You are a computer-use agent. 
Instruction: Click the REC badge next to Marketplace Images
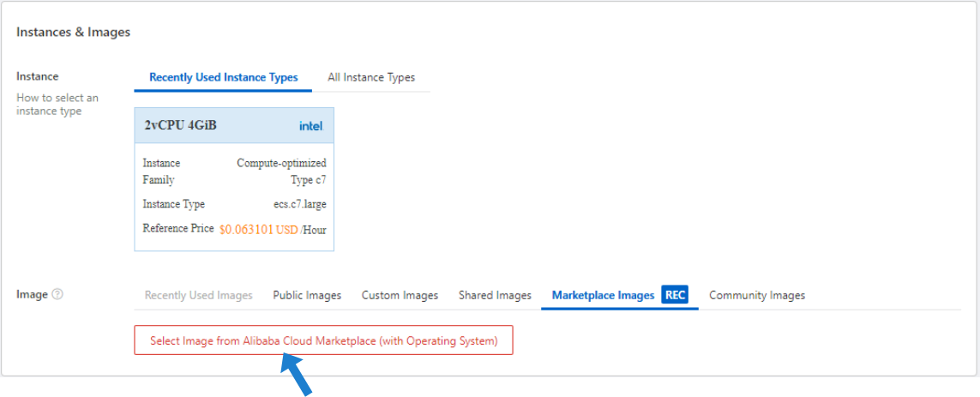pos(675,295)
